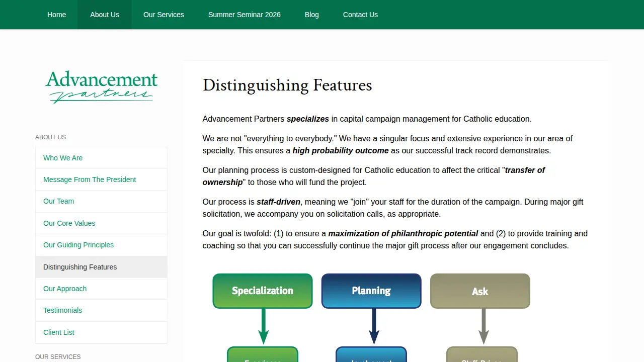Click the tan Ask diagram box
The image size is (644, 362).
pos(480,291)
